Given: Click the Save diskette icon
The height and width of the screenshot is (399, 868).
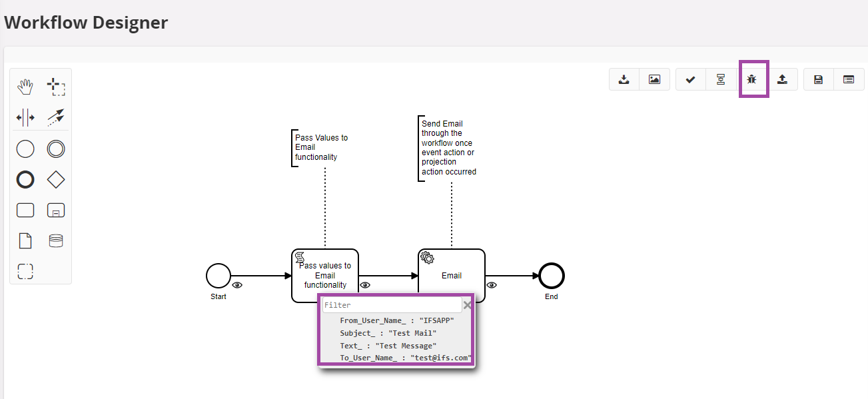Looking at the screenshot, I should [x=818, y=79].
